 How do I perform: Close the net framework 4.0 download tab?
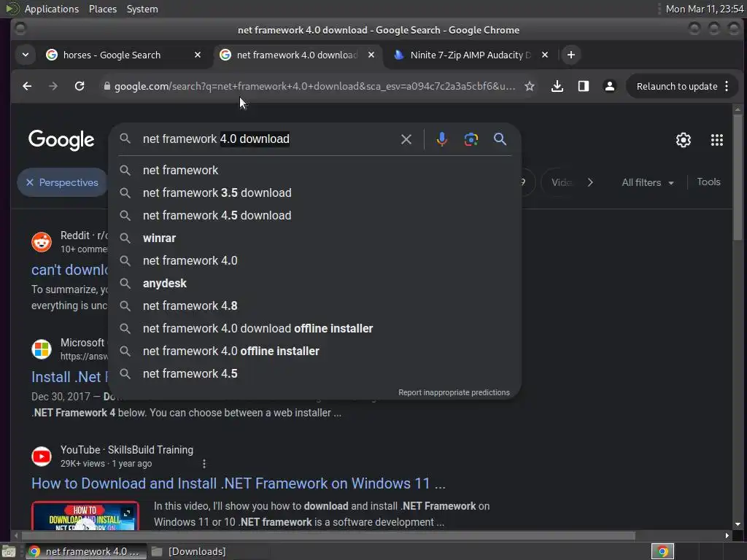tap(371, 55)
